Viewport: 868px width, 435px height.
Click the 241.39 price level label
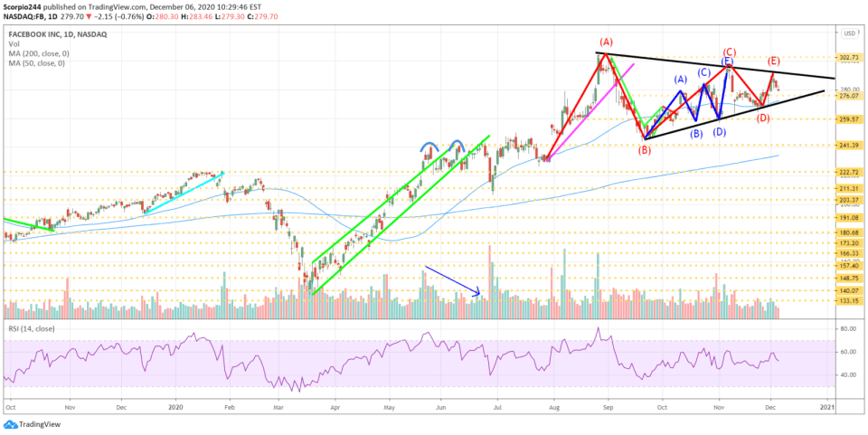tap(849, 145)
